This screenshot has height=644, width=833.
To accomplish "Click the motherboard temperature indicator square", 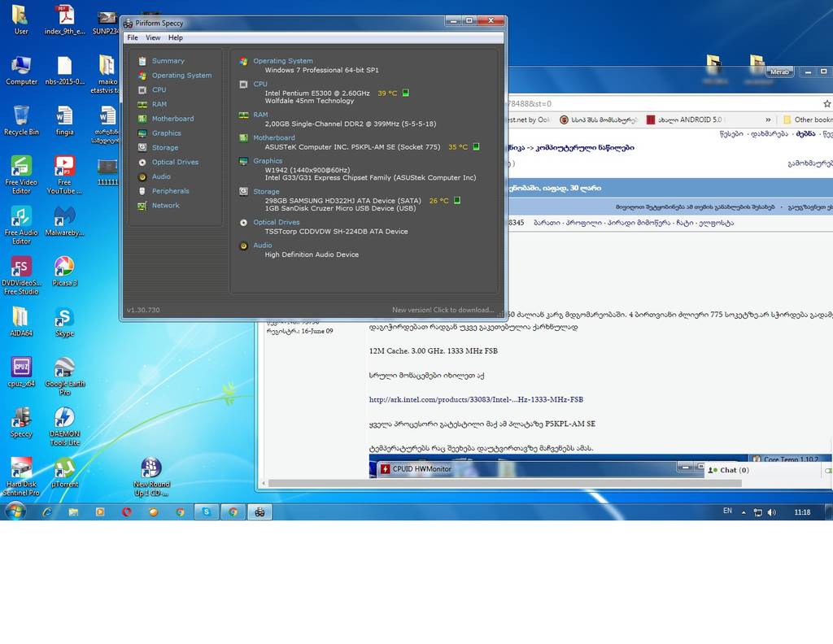I will 477,146.
